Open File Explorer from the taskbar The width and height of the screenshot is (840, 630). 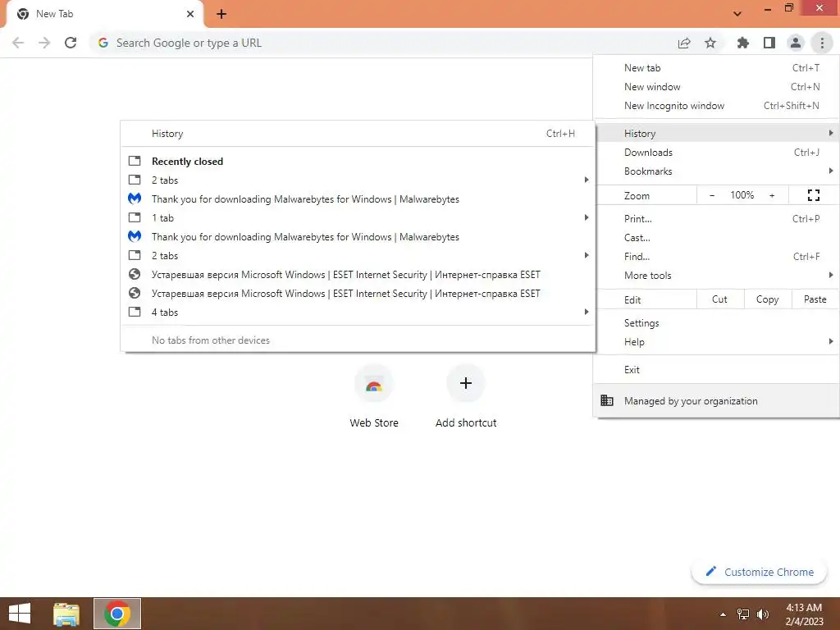pos(66,614)
